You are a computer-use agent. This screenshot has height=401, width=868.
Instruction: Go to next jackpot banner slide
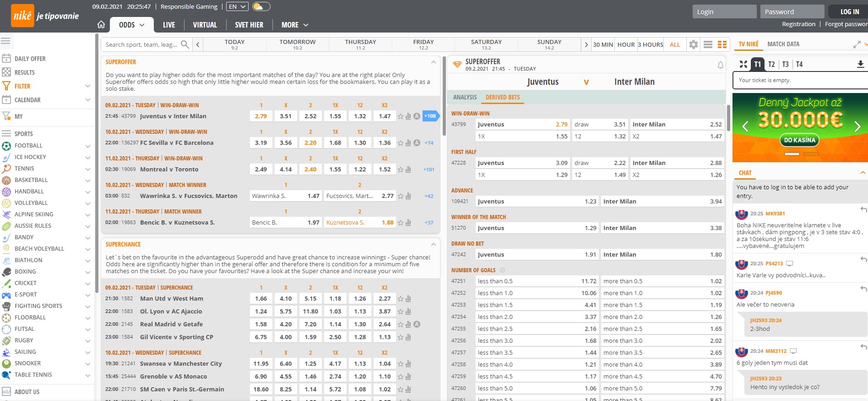pyautogui.click(x=857, y=126)
